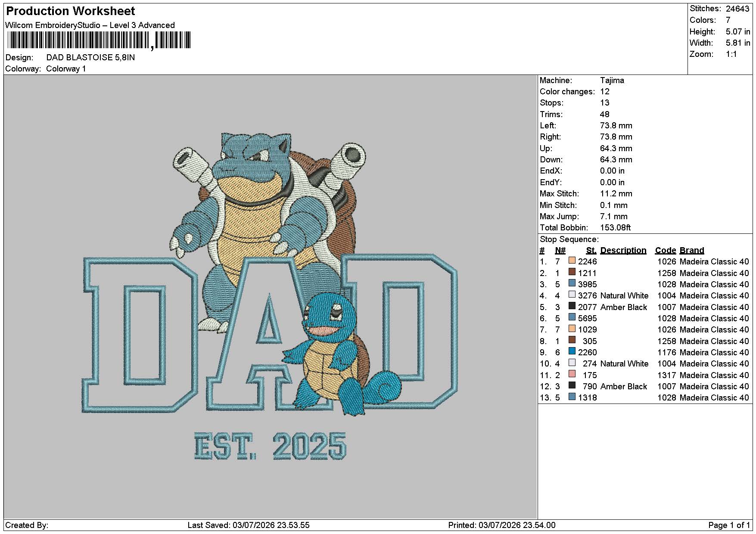Click the machine value 'Tajima'
This screenshot has height=534, width=756.
point(612,80)
